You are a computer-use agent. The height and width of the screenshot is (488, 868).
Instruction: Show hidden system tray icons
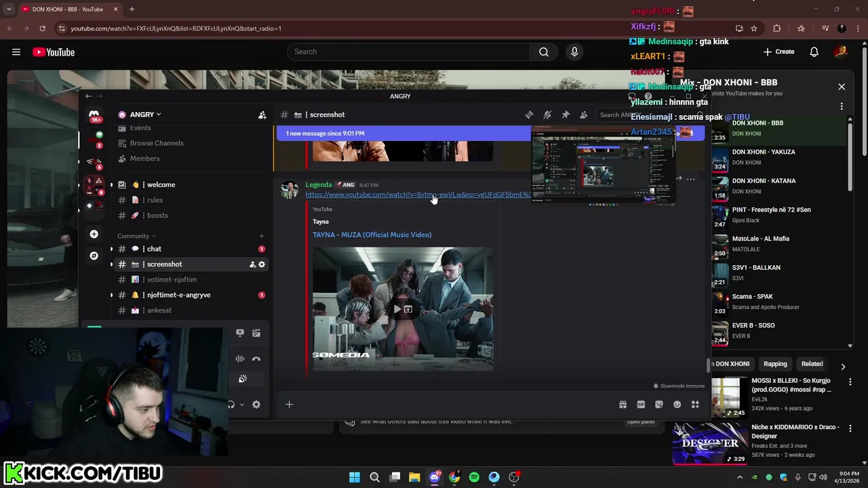tap(740, 477)
